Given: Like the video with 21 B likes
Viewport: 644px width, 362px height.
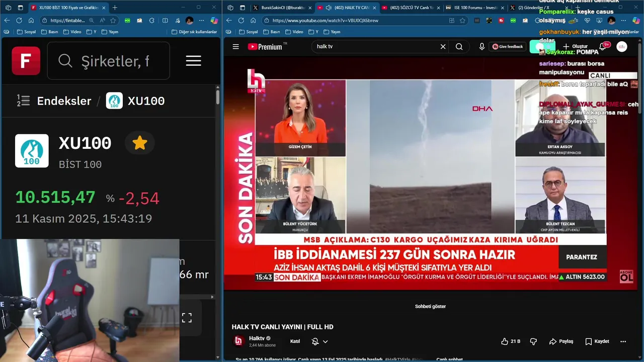Looking at the screenshot, I should coord(510,341).
